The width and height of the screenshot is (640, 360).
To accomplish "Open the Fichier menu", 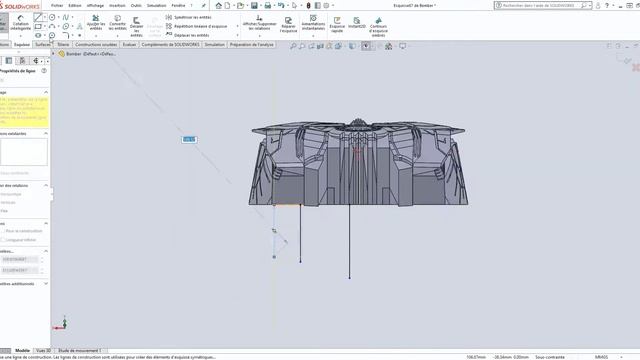I will (57, 5).
